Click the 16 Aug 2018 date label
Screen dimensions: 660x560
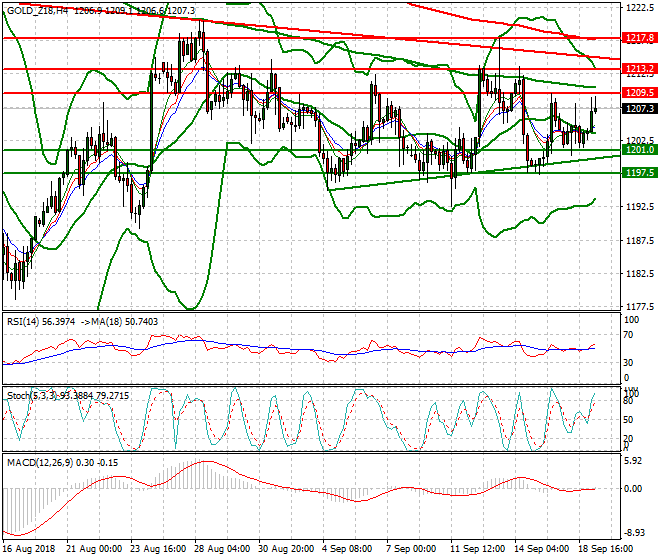point(29,549)
